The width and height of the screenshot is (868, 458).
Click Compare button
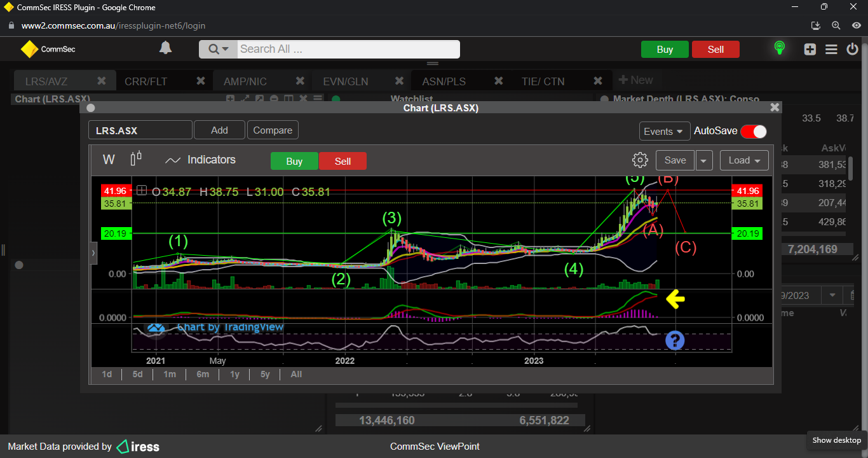click(x=273, y=130)
